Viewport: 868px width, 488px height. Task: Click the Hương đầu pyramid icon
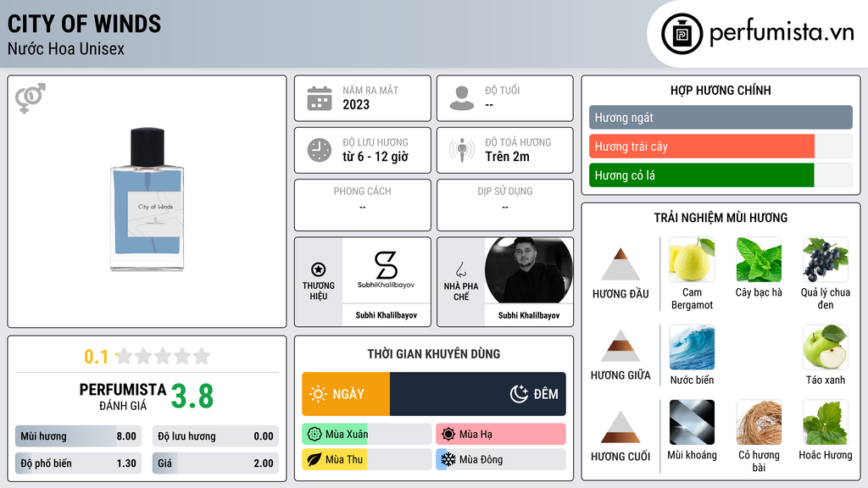620,264
